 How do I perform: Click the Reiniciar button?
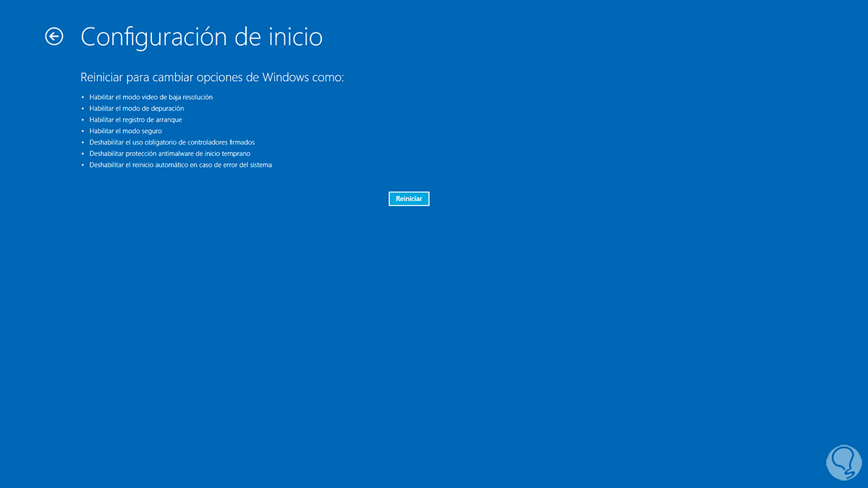[x=409, y=199]
